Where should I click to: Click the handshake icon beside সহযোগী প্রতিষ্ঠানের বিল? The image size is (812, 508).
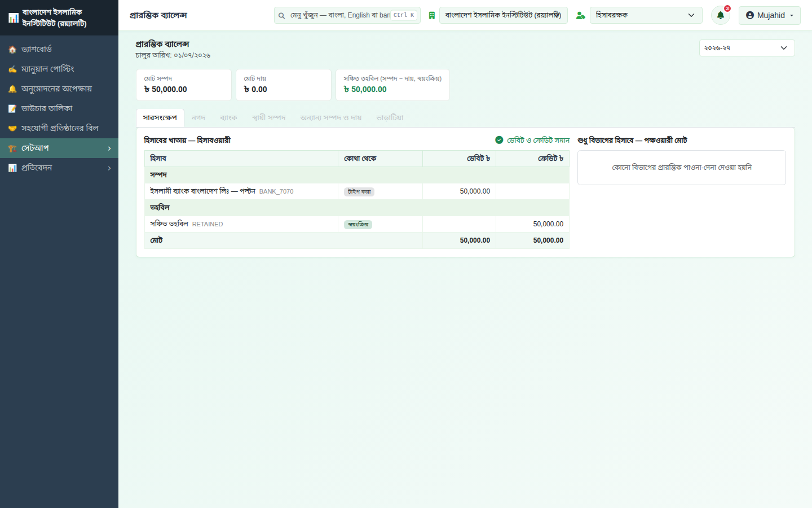click(x=12, y=129)
